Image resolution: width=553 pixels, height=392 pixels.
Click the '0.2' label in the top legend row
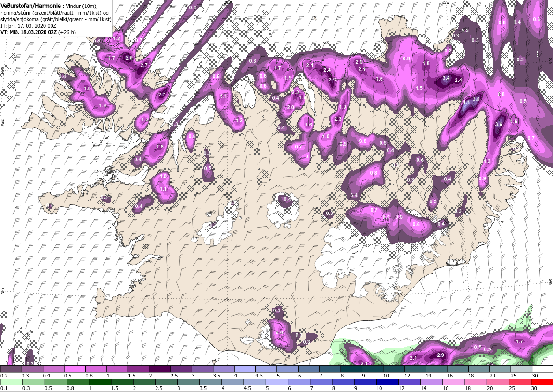[4, 375]
